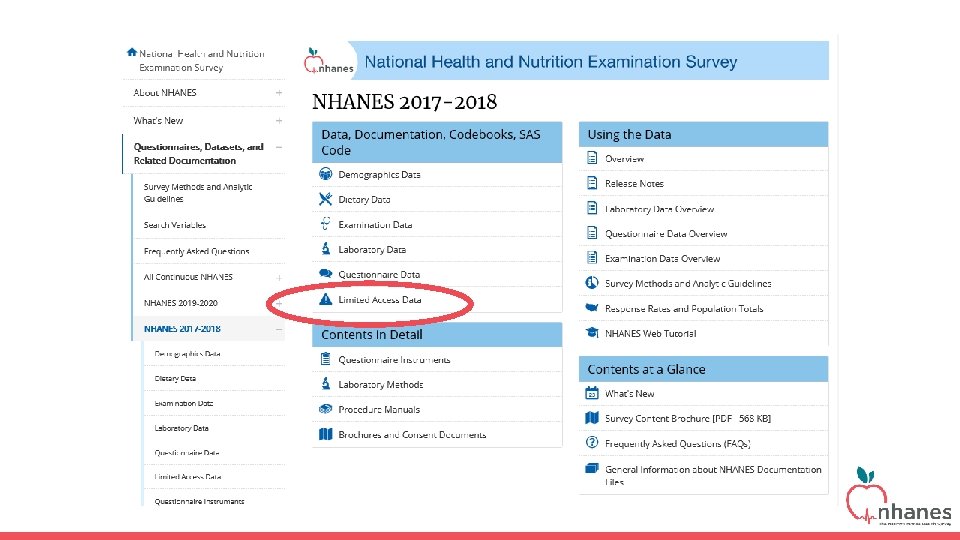This screenshot has height=540, width=960.
Task: Click the NHANES 2017-2018 page heading
Action: [404, 102]
